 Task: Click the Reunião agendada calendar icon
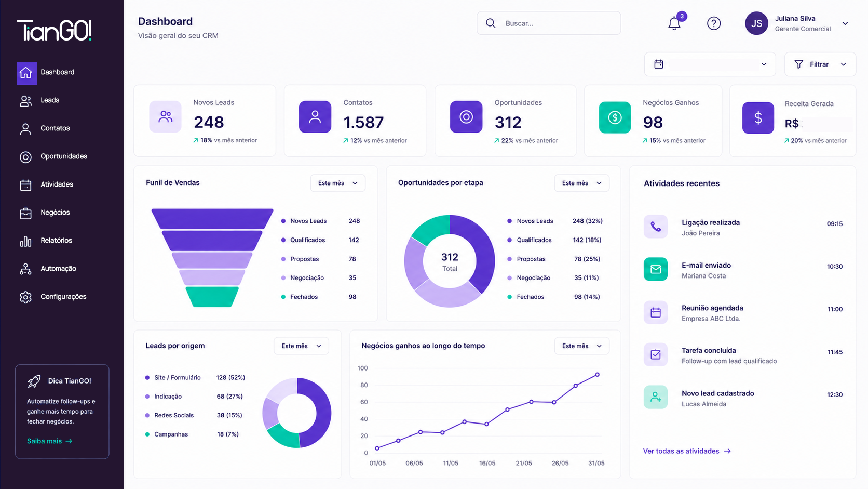(x=656, y=312)
